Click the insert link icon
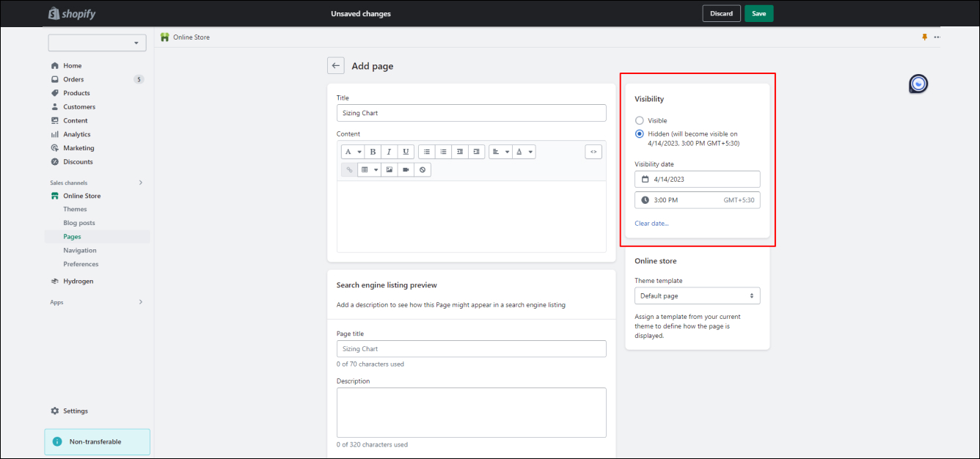The image size is (980, 459). (349, 169)
